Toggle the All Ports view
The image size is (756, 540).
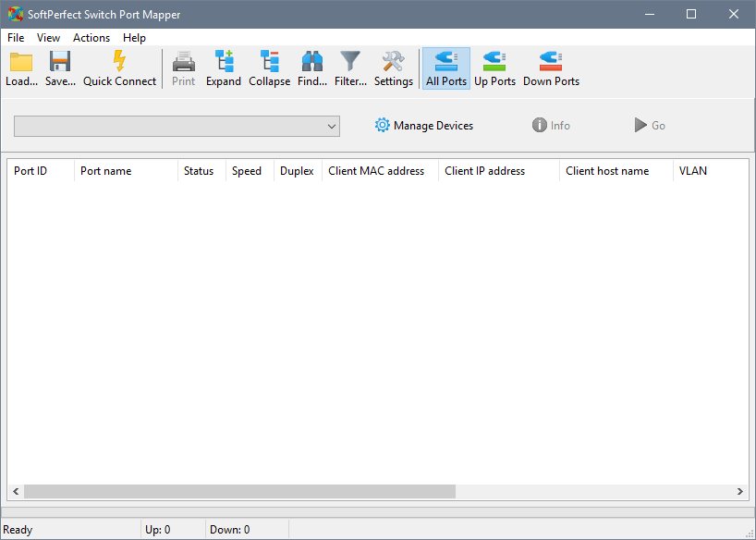click(445, 67)
